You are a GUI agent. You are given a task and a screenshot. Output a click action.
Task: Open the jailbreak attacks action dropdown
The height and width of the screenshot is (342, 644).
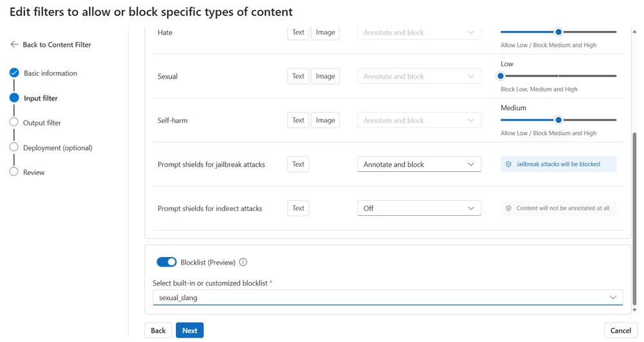[x=419, y=164]
